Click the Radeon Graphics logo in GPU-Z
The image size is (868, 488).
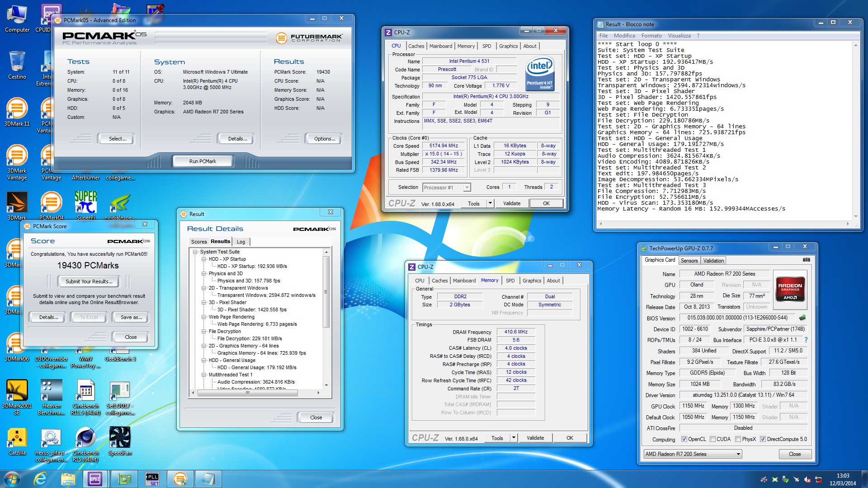click(x=790, y=289)
